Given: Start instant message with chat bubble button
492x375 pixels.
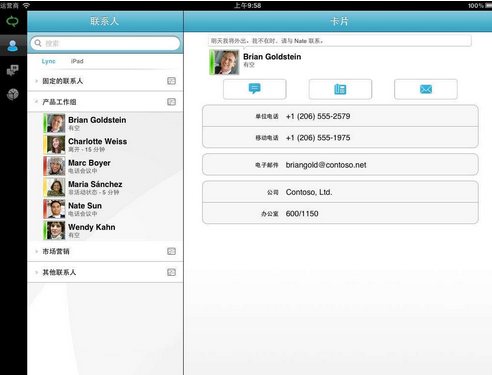Looking at the screenshot, I should click(x=255, y=89).
